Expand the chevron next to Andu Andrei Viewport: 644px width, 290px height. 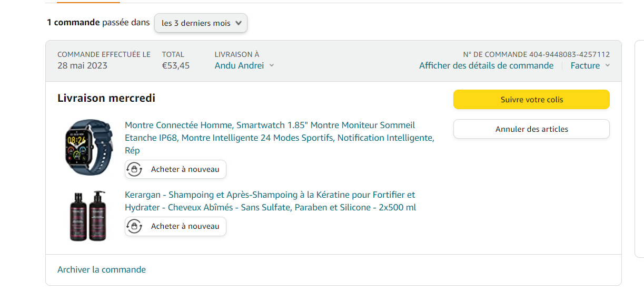[272, 65]
